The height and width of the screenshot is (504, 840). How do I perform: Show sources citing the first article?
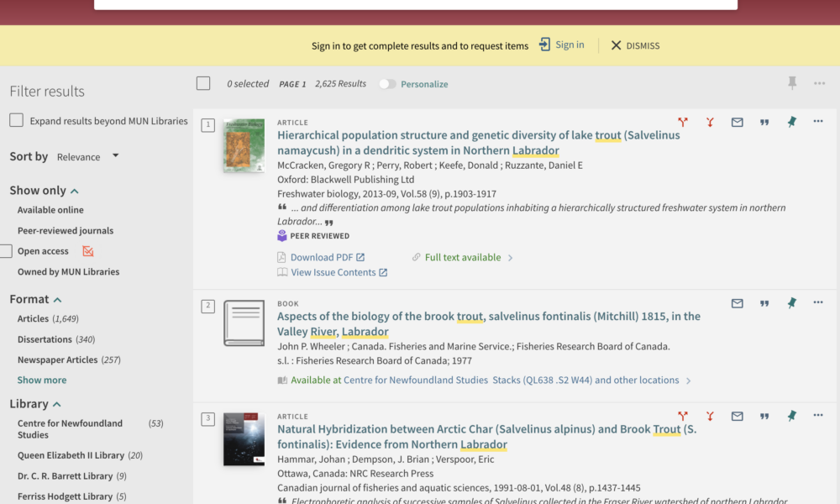point(683,122)
